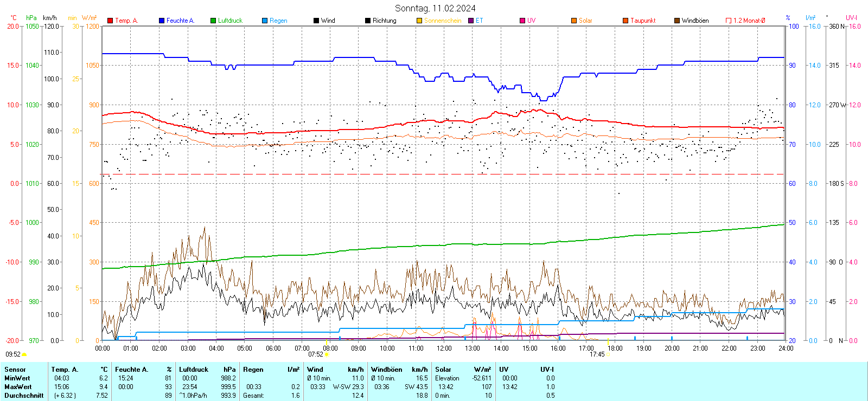
Task: Click the light blue Regen legend square
Action: pyautogui.click(x=265, y=21)
